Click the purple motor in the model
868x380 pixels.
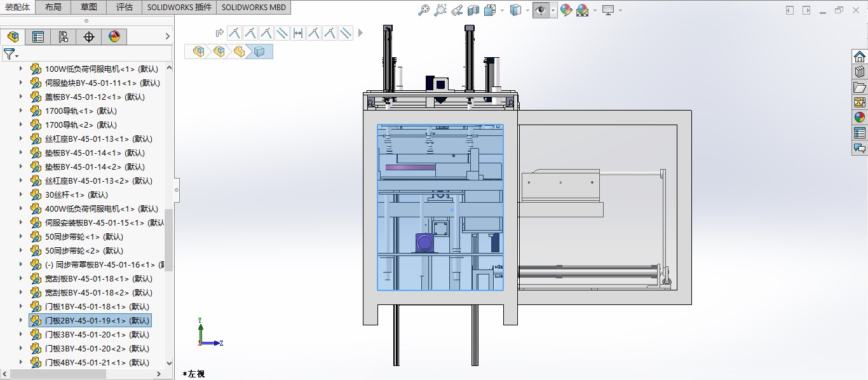pyautogui.click(x=424, y=244)
